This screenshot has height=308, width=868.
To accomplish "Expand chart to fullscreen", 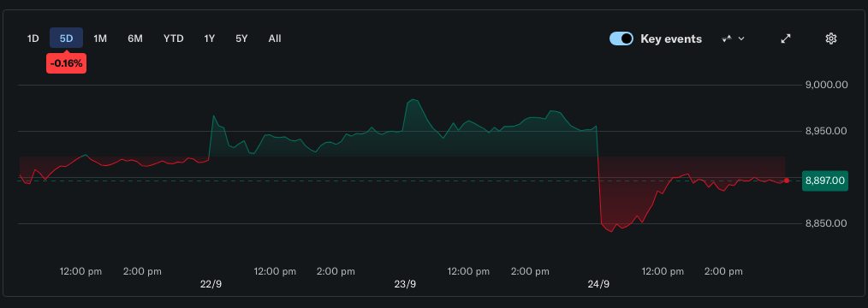I will (x=786, y=38).
